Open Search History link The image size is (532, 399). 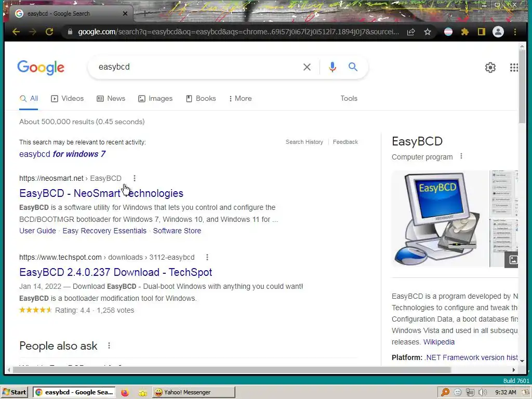coord(304,142)
